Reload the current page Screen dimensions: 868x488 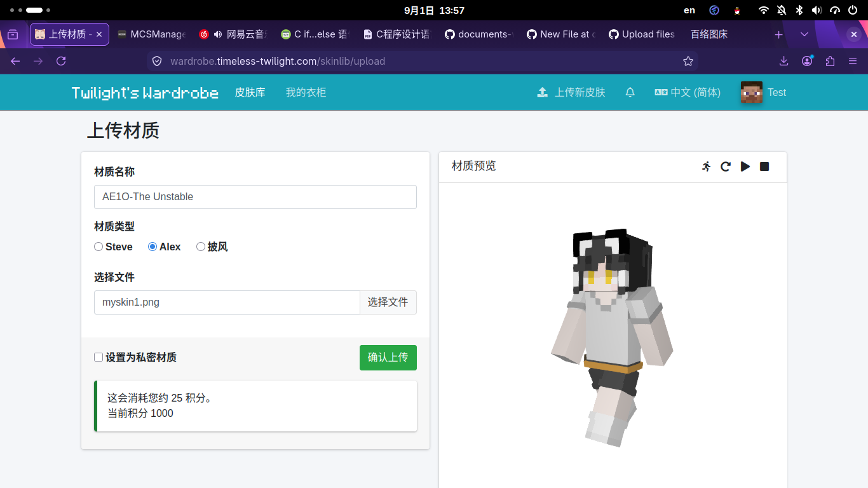[61, 61]
